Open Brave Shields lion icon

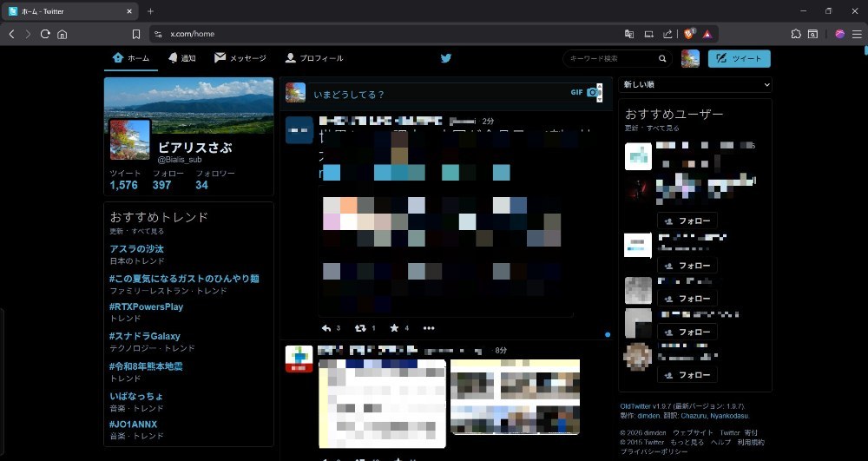(x=688, y=34)
